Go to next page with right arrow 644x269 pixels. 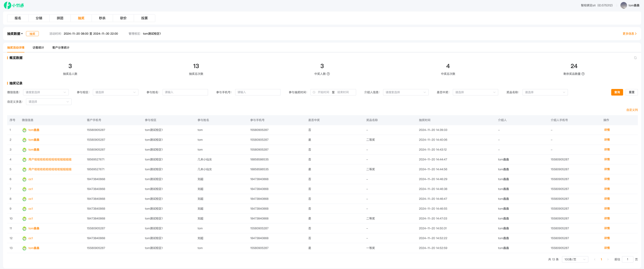point(608,259)
